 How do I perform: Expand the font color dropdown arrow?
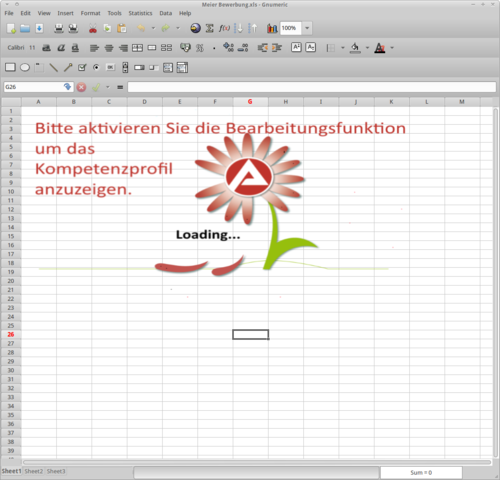point(392,48)
